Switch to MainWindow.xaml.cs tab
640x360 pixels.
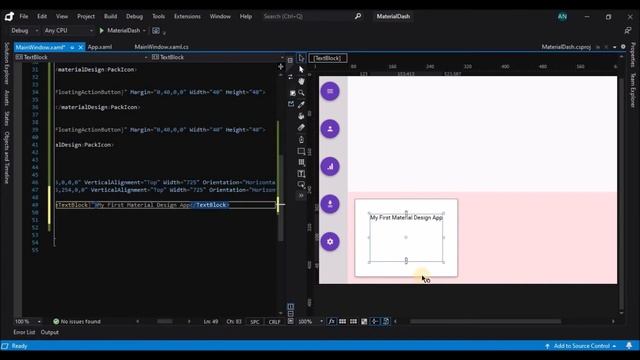click(x=161, y=47)
